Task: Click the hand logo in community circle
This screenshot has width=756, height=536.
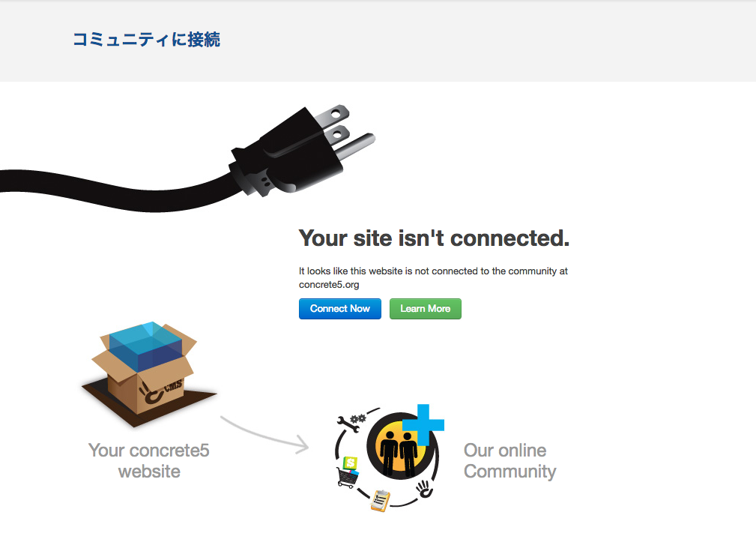Action: (425, 489)
